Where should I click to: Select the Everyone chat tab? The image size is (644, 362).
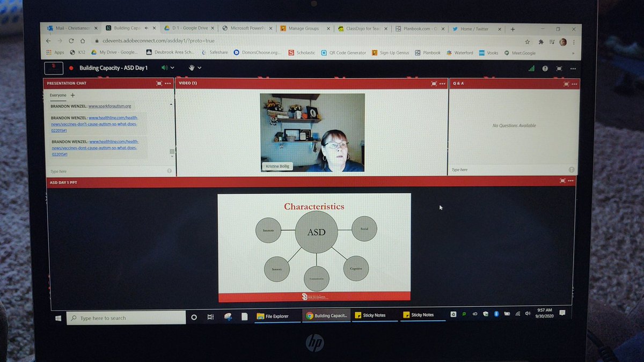(x=58, y=95)
